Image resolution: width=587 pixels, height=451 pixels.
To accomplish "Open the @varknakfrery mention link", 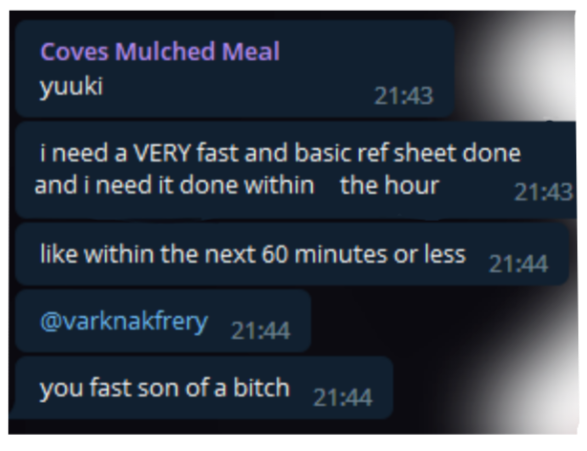I will (x=124, y=321).
